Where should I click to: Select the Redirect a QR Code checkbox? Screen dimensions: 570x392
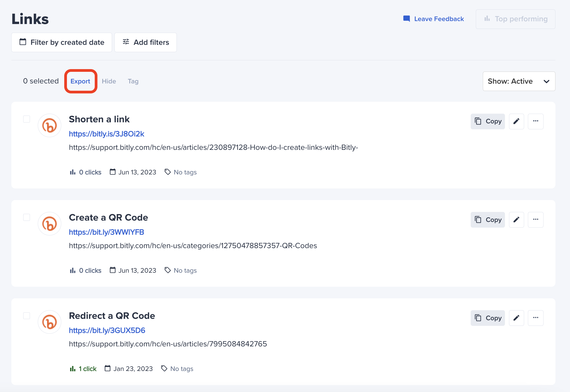click(26, 316)
